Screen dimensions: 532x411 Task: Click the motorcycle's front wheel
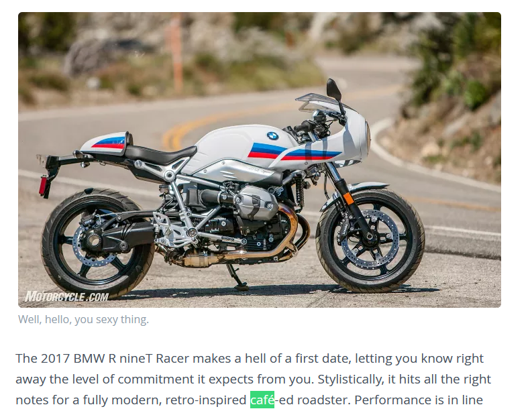370,240
